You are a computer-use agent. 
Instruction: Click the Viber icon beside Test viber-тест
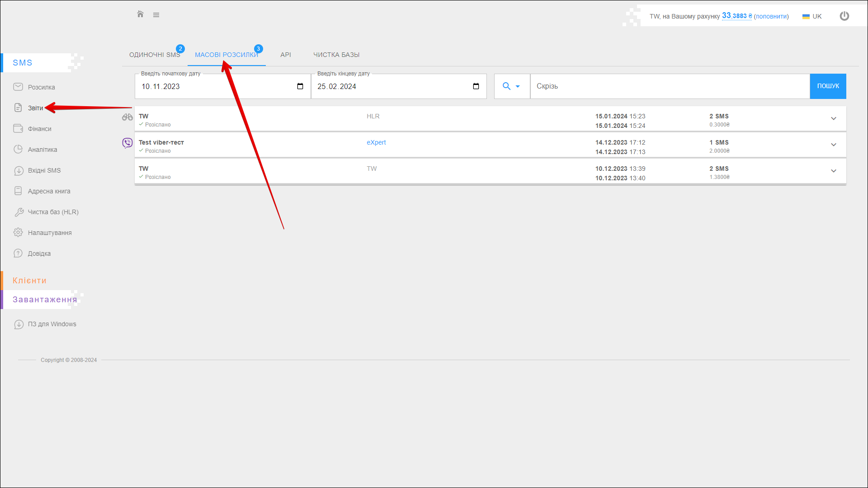pyautogui.click(x=127, y=143)
